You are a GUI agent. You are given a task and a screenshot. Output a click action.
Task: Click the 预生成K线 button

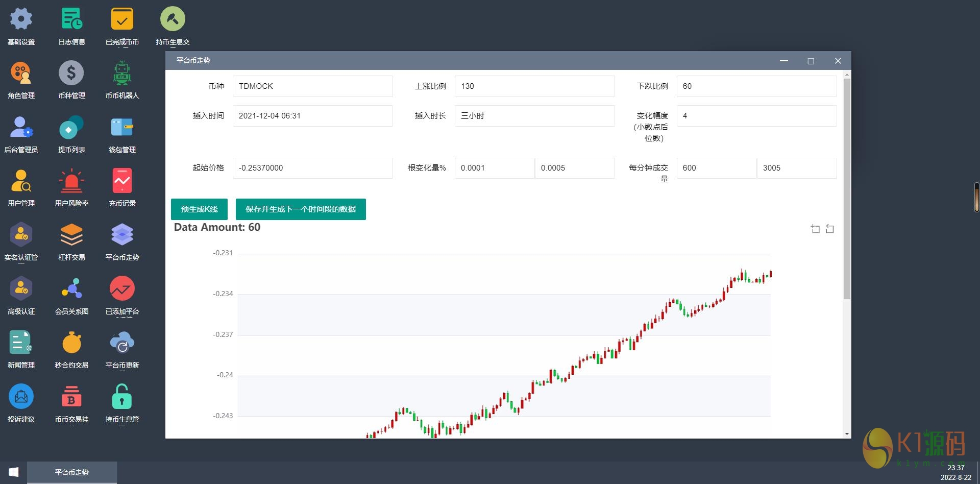pyautogui.click(x=199, y=209)
